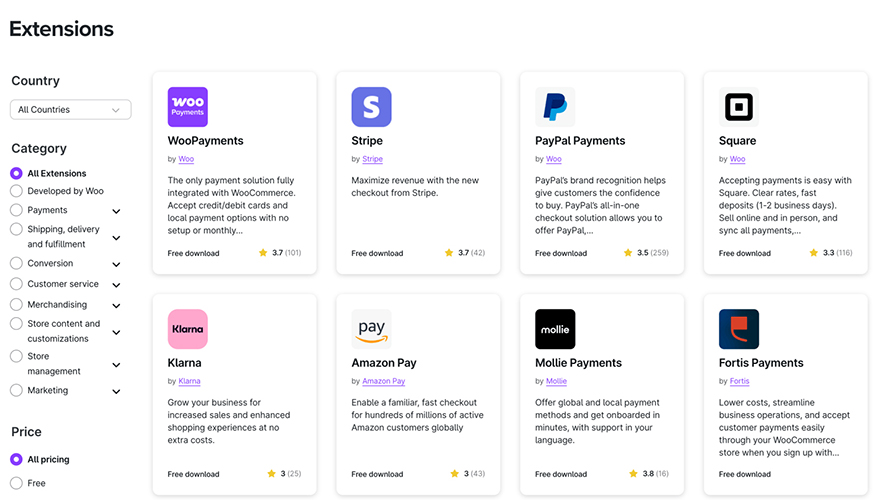Select Store content and customizations radio

tap(16, 324)
